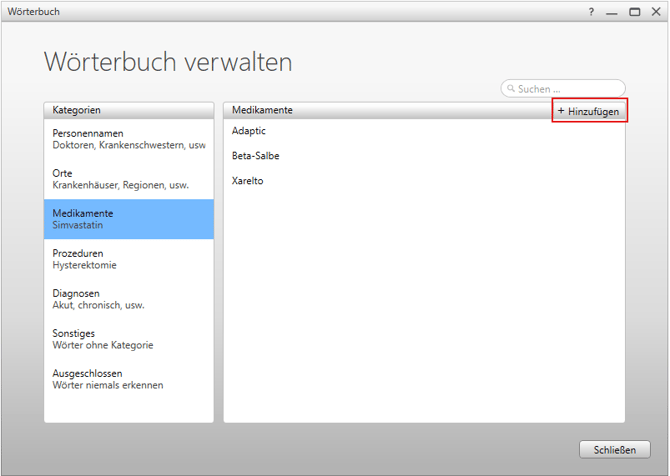Choose the Diagnosen category
This screenshot has width=670, height=476.
tap(128, 299)
